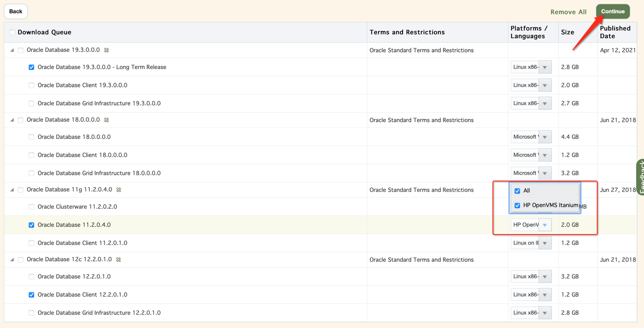Click Oracle Standard Terms text for 18.0.0.0.0 row

tap(422, 120)
